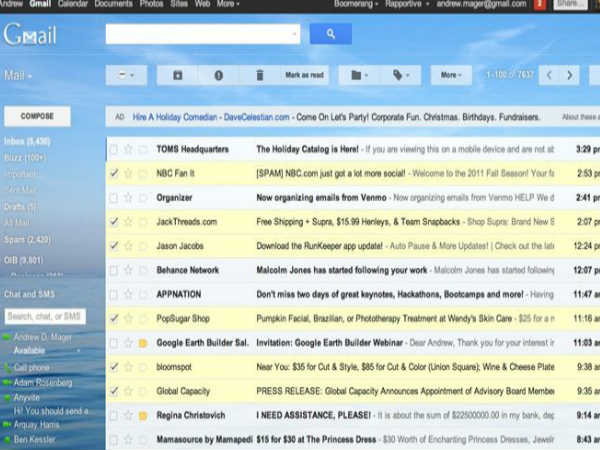The width and height of the screenshot is (600, 450).
Task: Uncheck the PopSugar Shop email
Action: (x=114, y=318)
